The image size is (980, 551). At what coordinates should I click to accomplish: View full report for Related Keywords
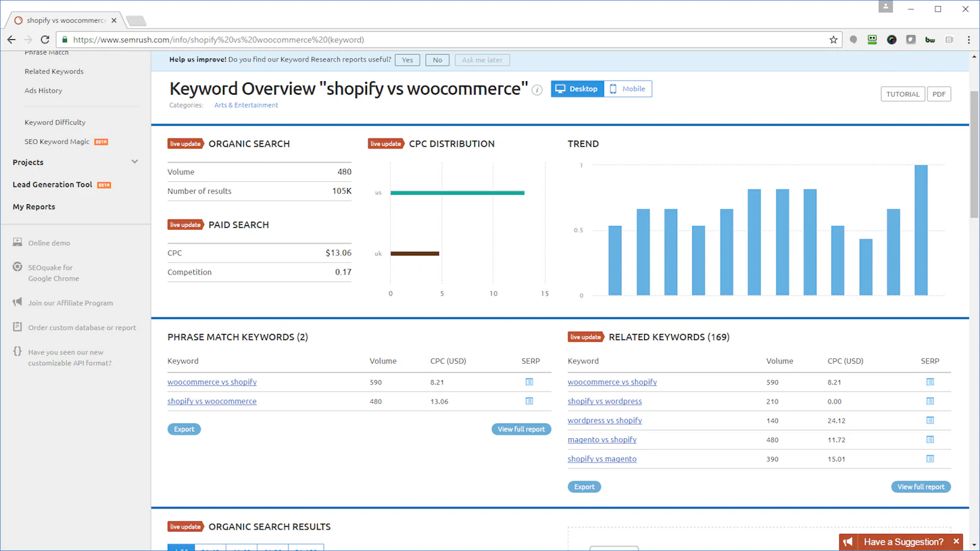click(x=921, y=487)
